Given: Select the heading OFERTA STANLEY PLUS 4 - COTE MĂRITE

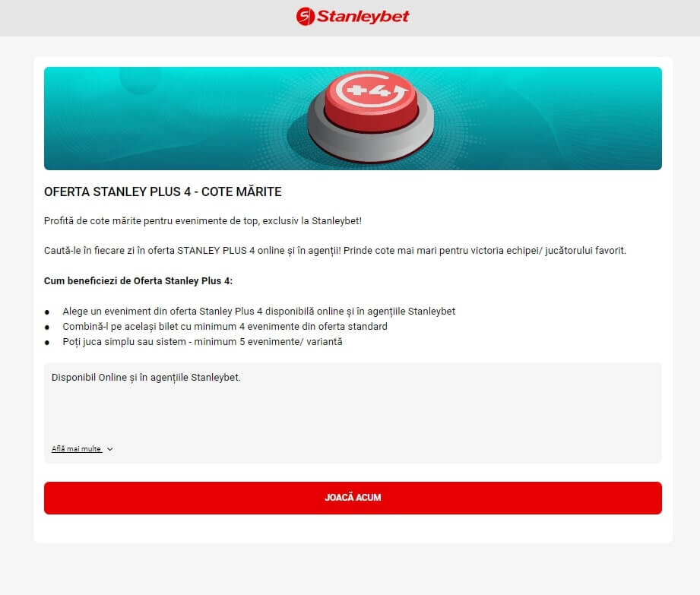Looking at the screenshot, I should tap(163, 191).
